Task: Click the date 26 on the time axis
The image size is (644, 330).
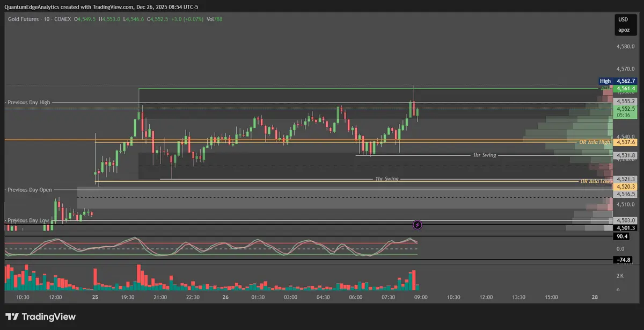Action: (225, 297)
